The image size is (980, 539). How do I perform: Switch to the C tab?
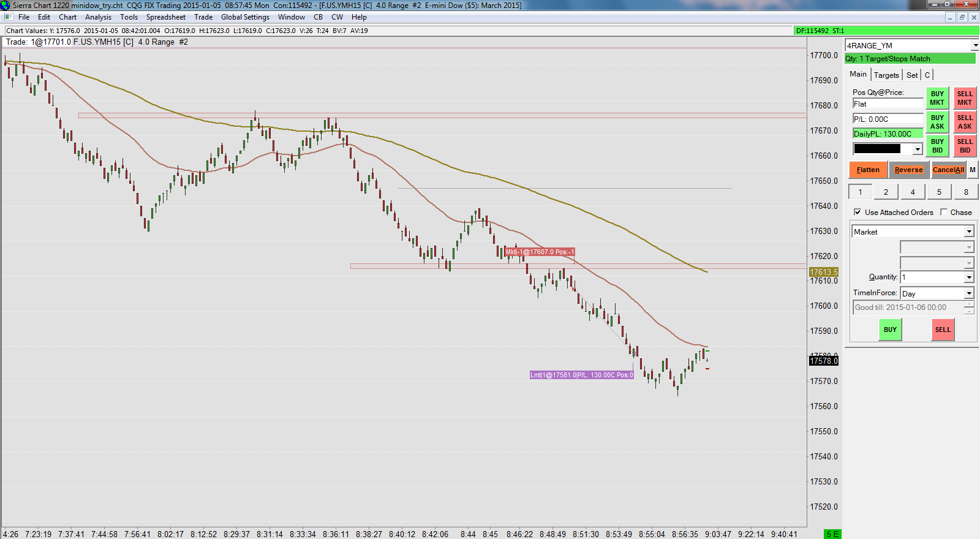[927, 75]
